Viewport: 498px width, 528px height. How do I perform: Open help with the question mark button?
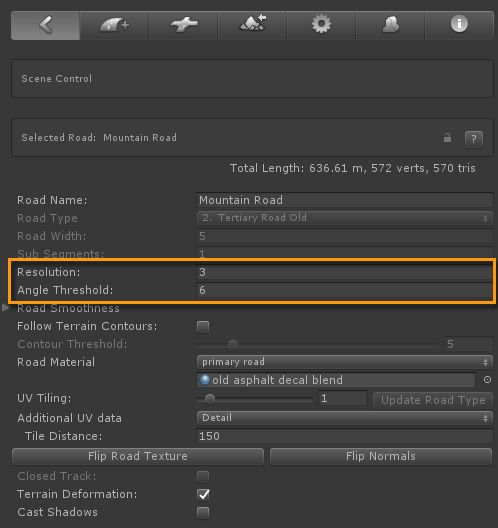point(474,139)
